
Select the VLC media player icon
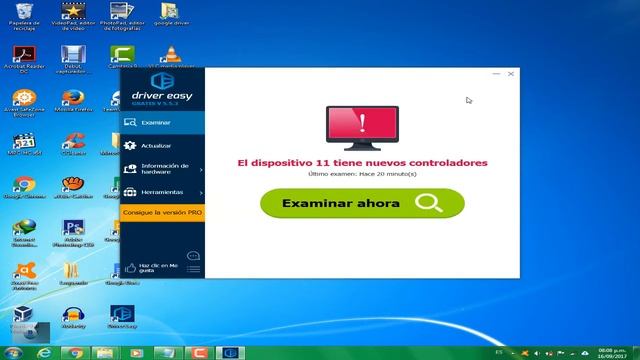point(171,57)
